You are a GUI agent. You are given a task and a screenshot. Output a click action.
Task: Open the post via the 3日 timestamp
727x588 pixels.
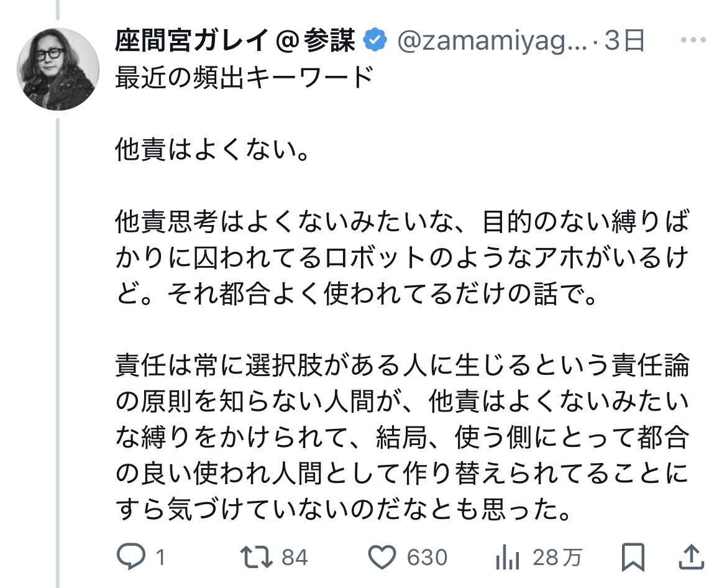(x=624, y=42)
